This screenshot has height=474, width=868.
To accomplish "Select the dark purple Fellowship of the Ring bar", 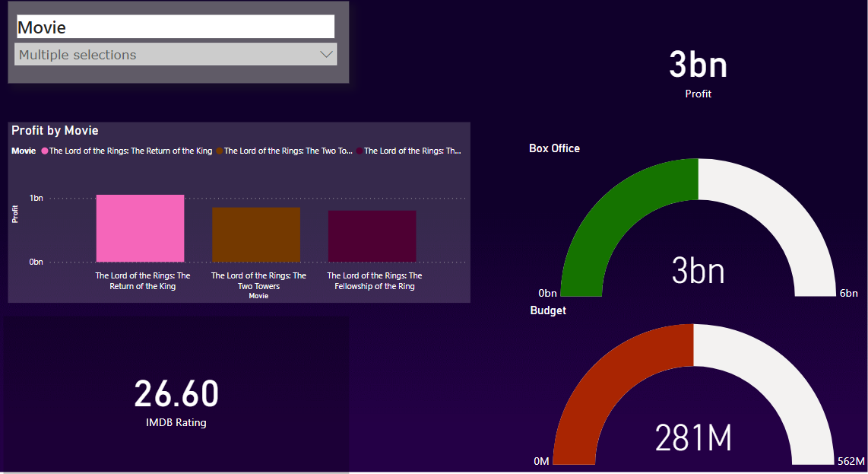I will [372, 236].
